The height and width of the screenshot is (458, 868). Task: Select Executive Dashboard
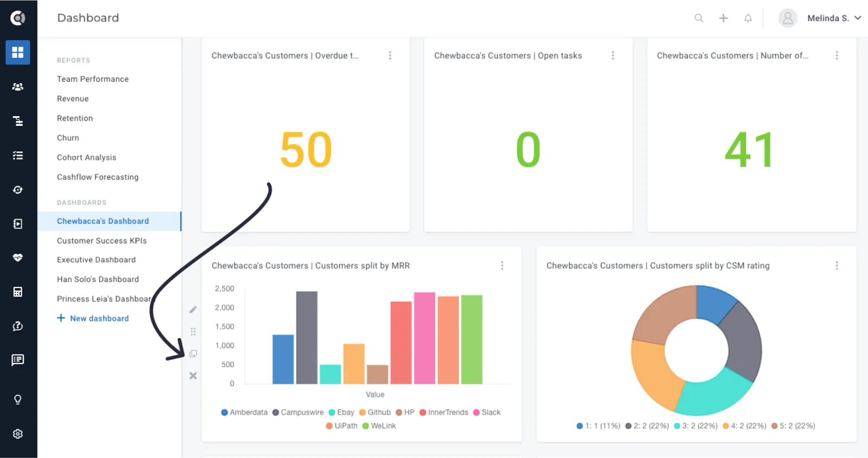pyautogui.click(x=97, y=260)
